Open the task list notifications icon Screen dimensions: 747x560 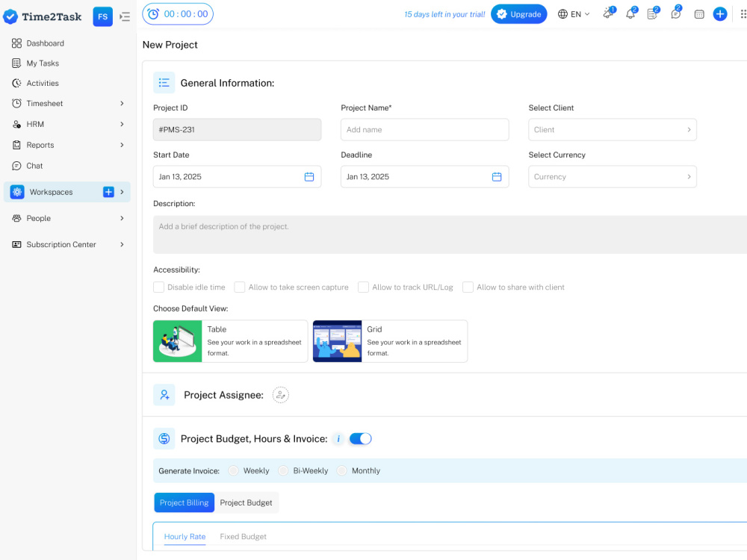pos(652,14)
